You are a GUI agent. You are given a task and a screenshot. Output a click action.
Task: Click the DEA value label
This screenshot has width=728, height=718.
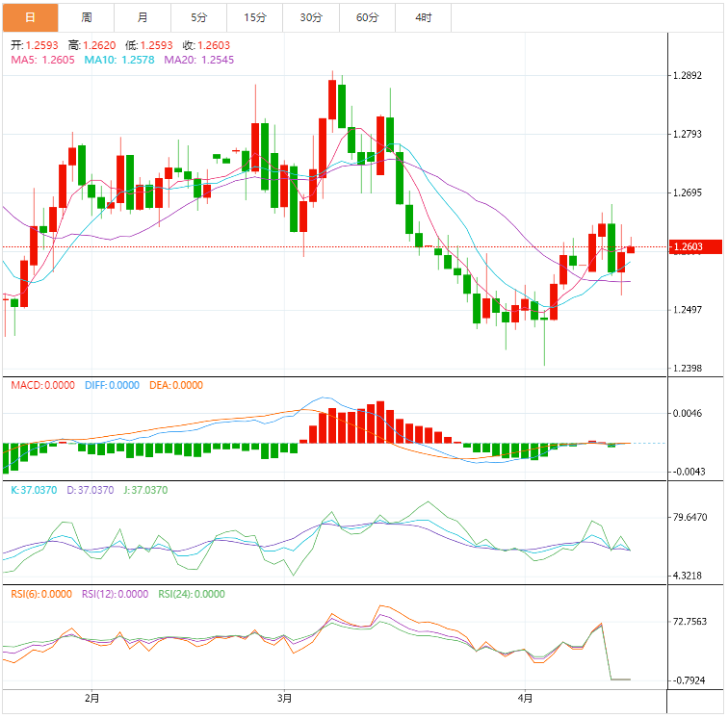pos(176,385)
